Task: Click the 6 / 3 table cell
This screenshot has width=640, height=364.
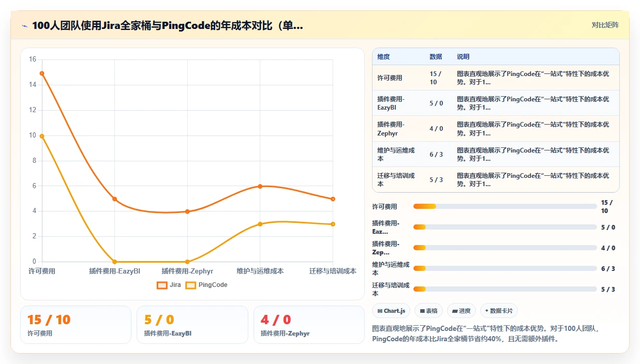Action: tap(436, 154)
